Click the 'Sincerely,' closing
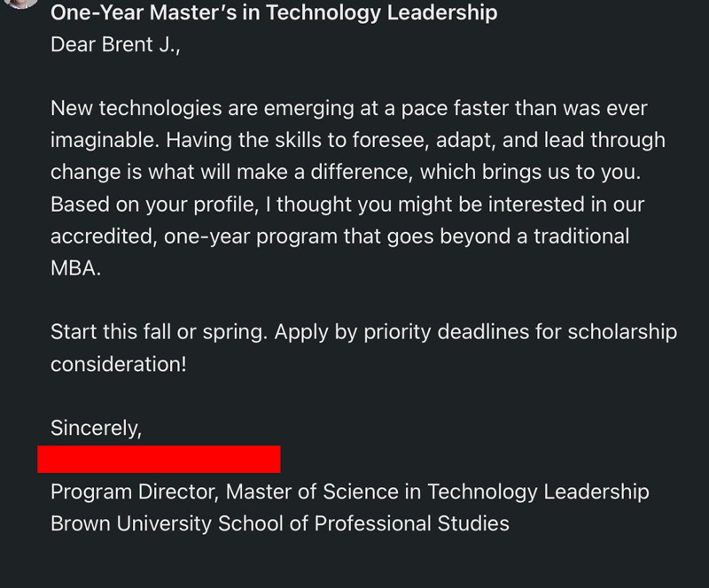 tap(97, 428)
